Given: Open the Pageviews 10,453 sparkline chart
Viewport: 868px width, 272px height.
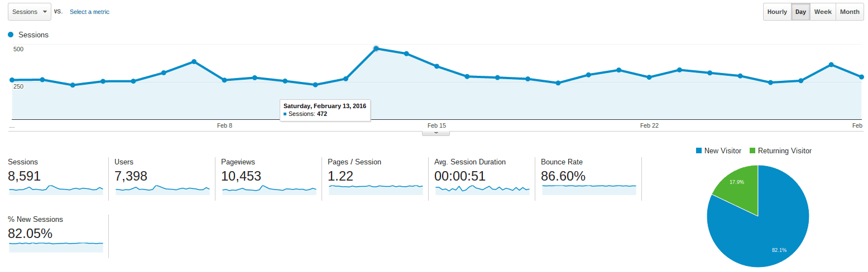Looking at the screenshot, I should [x=269, y=190].
